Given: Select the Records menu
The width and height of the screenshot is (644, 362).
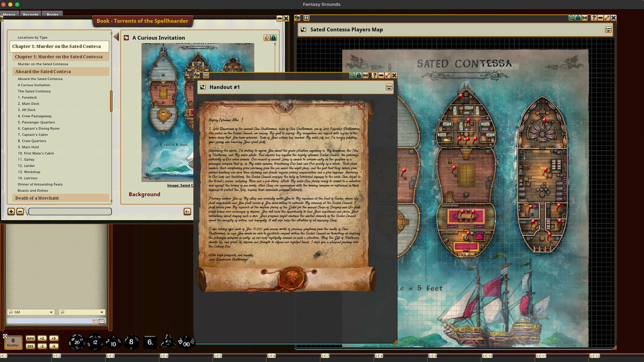Looking at the screenshot, I should tap(31, 15).
